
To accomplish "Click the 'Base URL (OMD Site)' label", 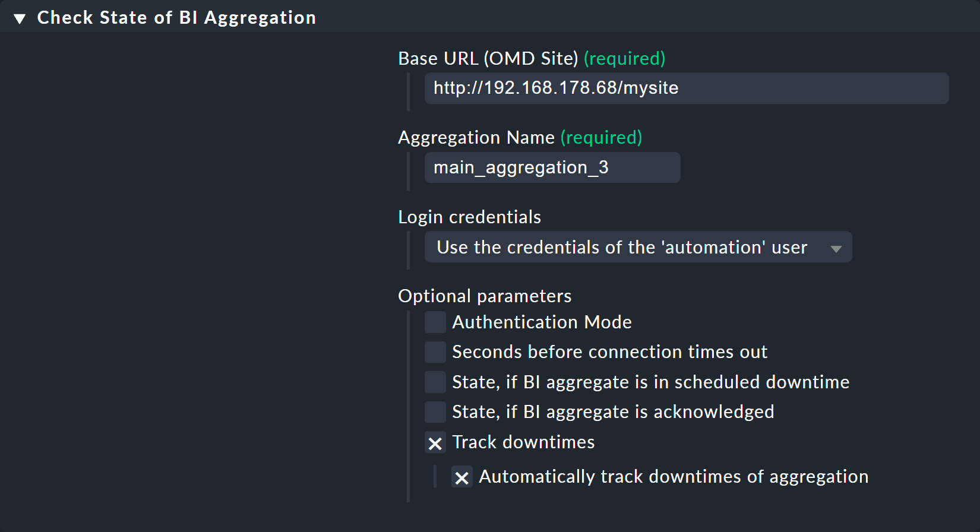I will 488,59.
